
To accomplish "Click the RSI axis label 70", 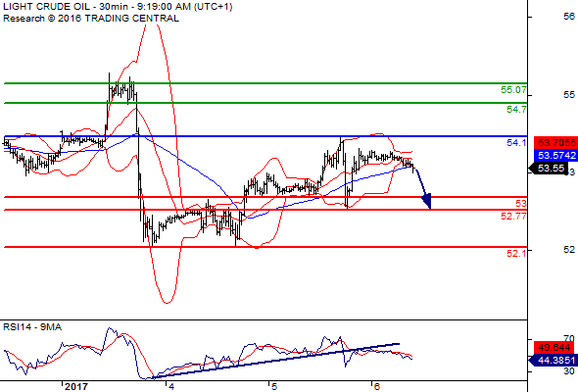I will pos(569,338).
